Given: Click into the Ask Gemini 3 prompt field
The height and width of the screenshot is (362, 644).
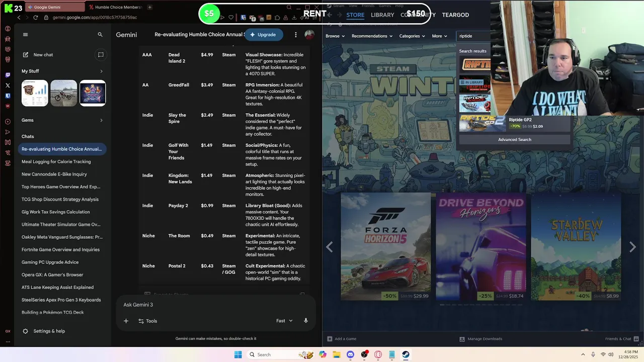Looking at the screenshot, I should pos(216,305).
